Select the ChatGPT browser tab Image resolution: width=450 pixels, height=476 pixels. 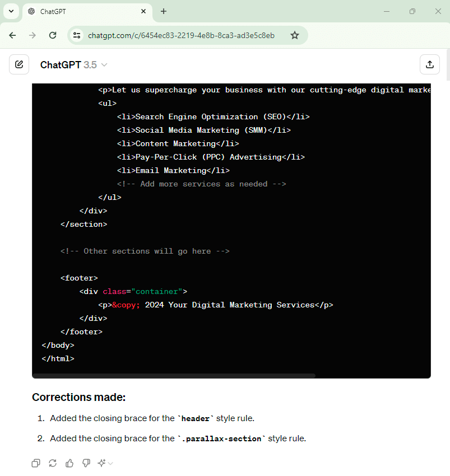pyautogui.click(x=87, y=12)
